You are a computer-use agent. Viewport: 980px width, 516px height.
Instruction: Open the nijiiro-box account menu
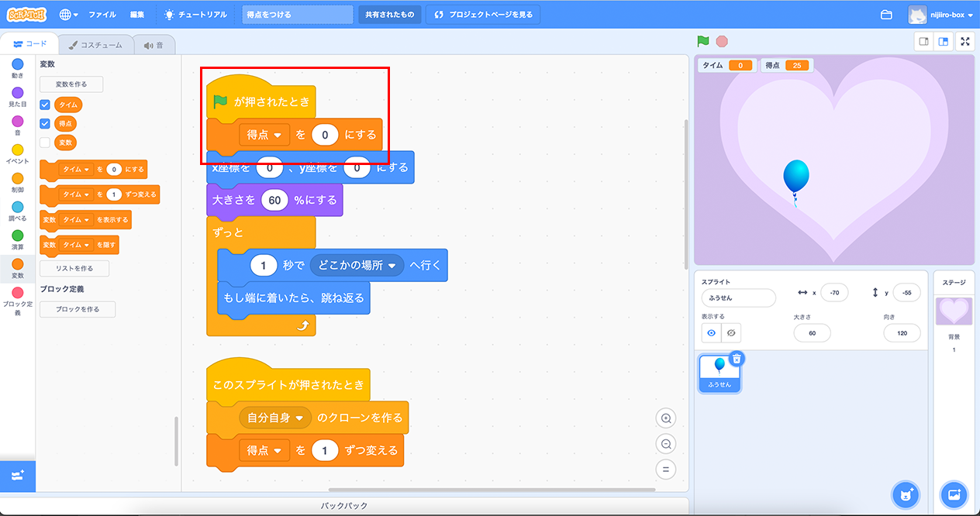tap(940, 15)
